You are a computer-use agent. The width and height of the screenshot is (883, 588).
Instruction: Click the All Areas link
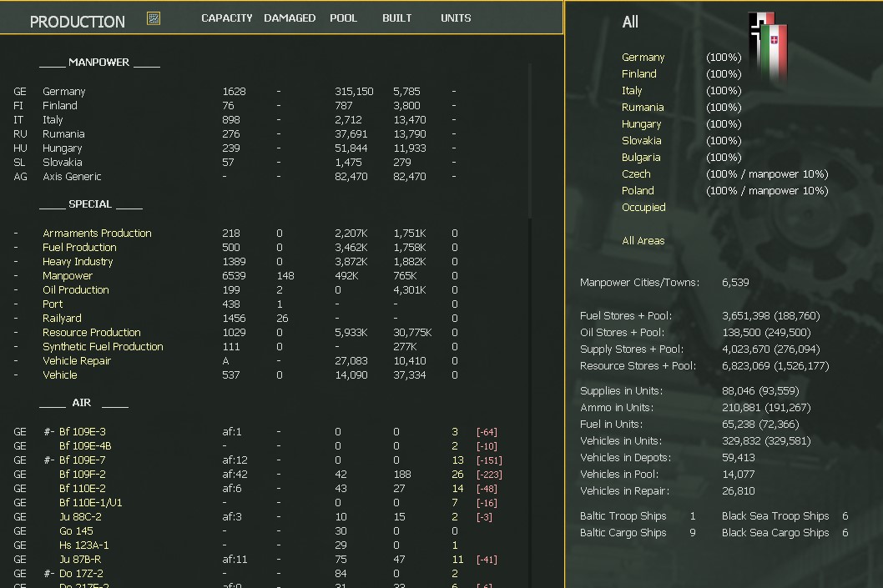[643, 241]
